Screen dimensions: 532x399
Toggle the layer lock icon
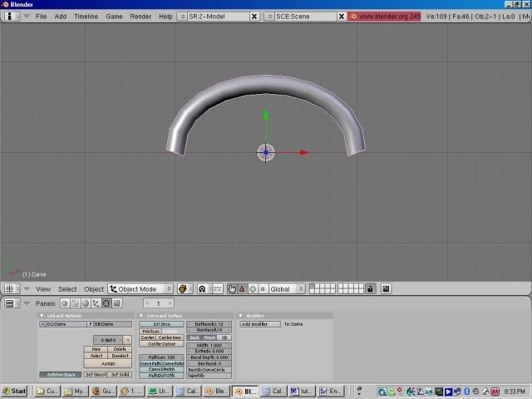pyautogui.click(x=370, y=289)
